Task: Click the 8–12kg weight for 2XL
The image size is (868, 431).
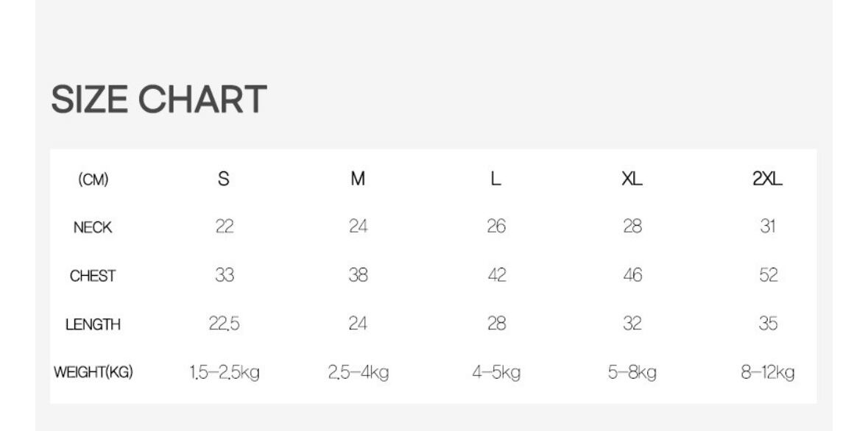Action: pyautogui.click(x=768, y=373)
